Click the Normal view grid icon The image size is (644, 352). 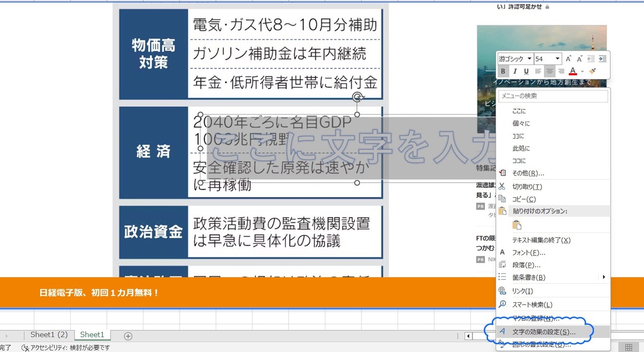tap(628, 347)
